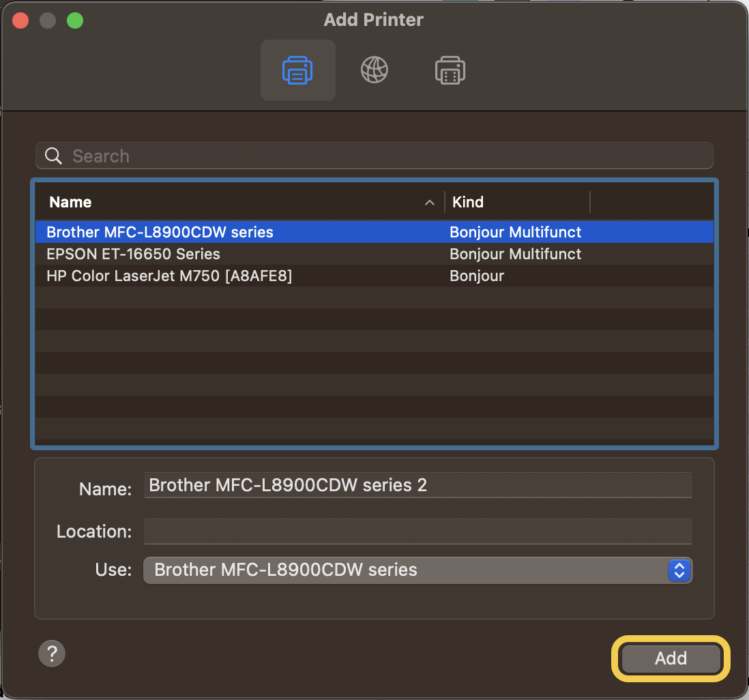Click the Use popup stepper arrows
This screenshot has width=749, height=700.
tap(679, 570)
